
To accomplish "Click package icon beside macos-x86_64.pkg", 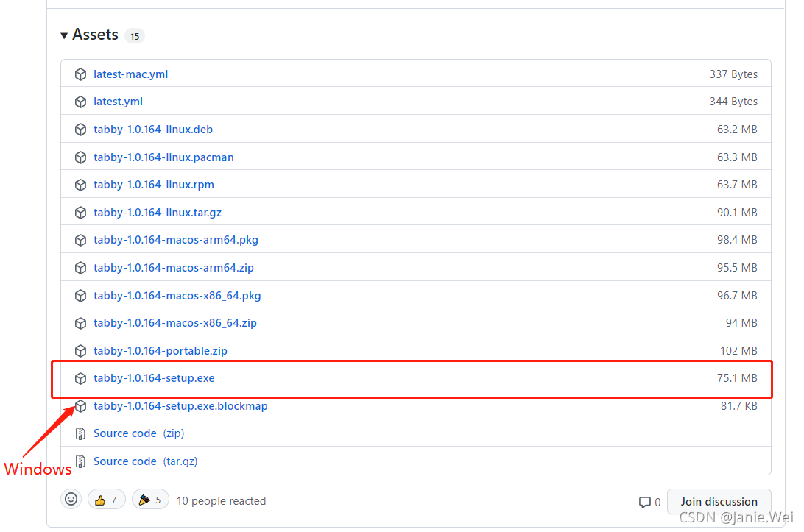I will point(80,296).
